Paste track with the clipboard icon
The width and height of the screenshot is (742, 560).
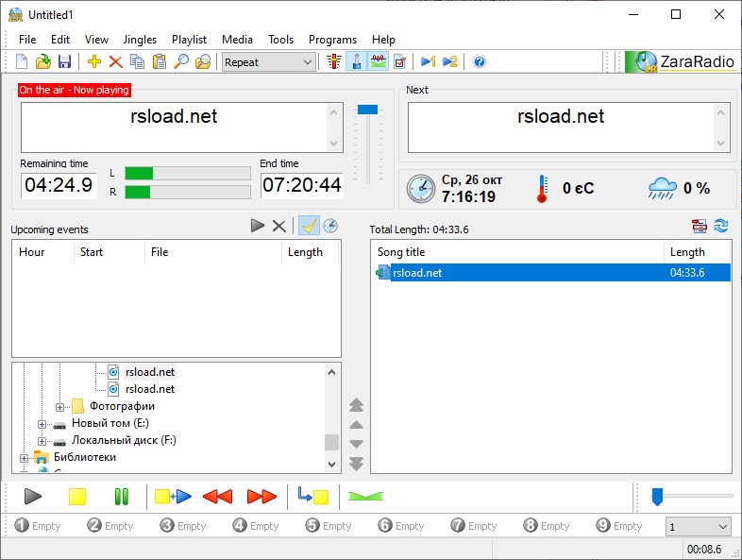click(x=159, y=61)
